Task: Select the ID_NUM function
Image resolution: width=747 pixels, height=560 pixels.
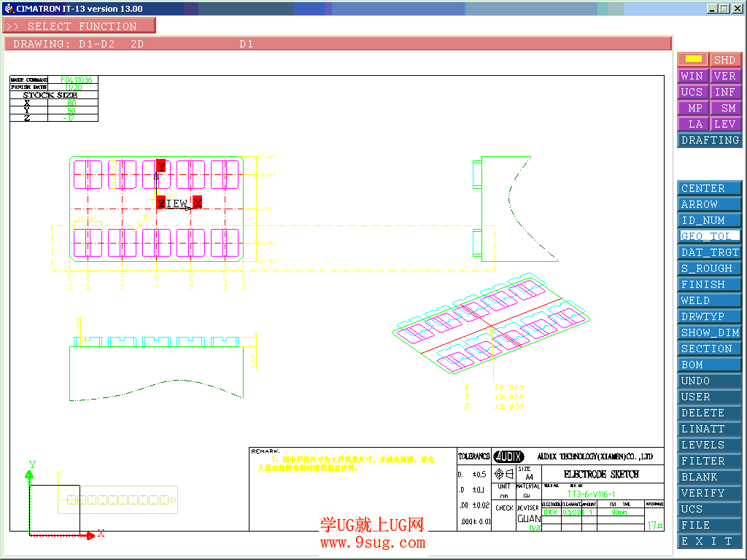Action: (710, 220)
